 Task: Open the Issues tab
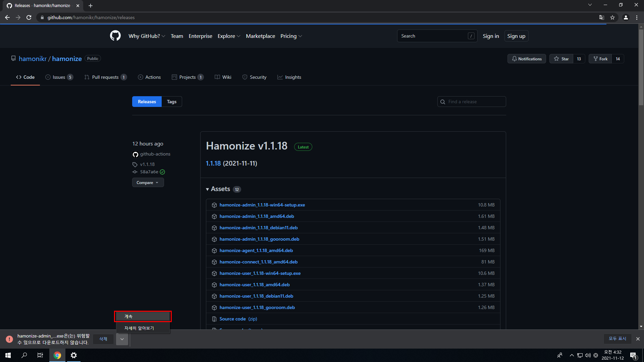click(59, 77)
